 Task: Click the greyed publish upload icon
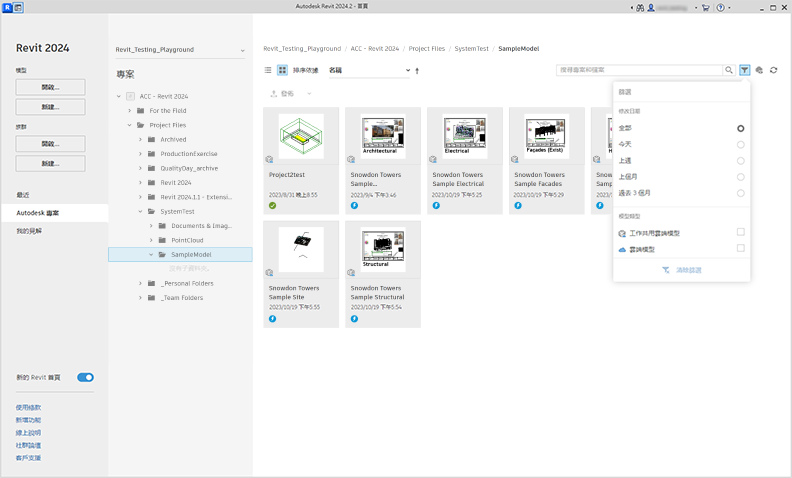point(274,93)
